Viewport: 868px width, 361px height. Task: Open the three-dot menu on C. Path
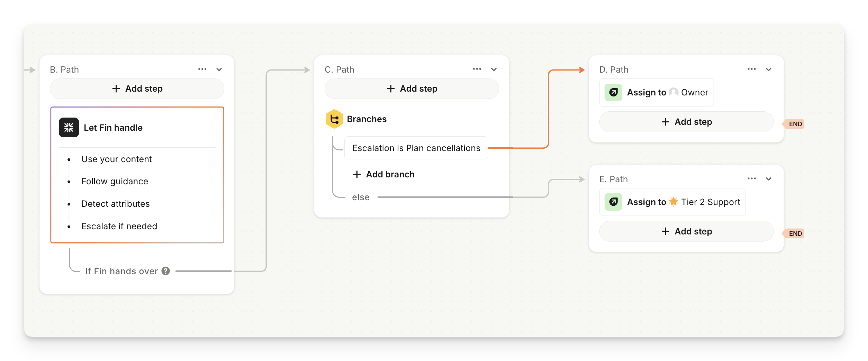(477, 69)
